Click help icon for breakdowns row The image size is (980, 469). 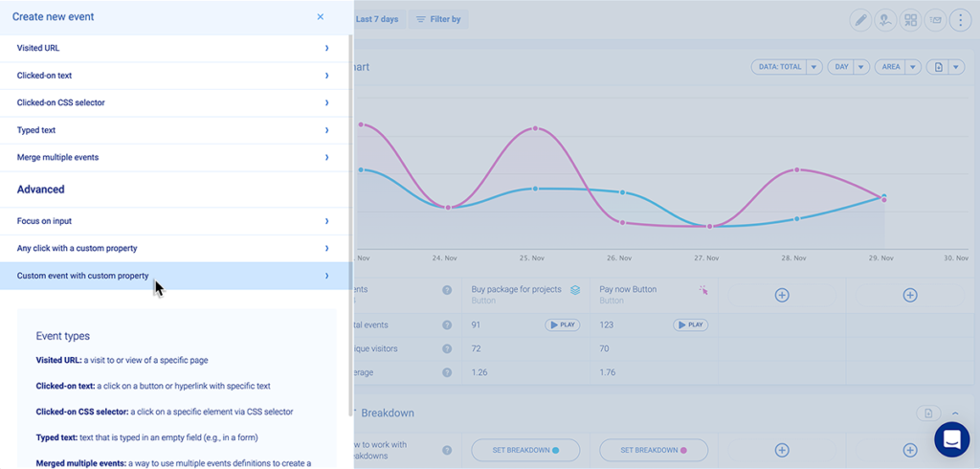pos(447,450)
